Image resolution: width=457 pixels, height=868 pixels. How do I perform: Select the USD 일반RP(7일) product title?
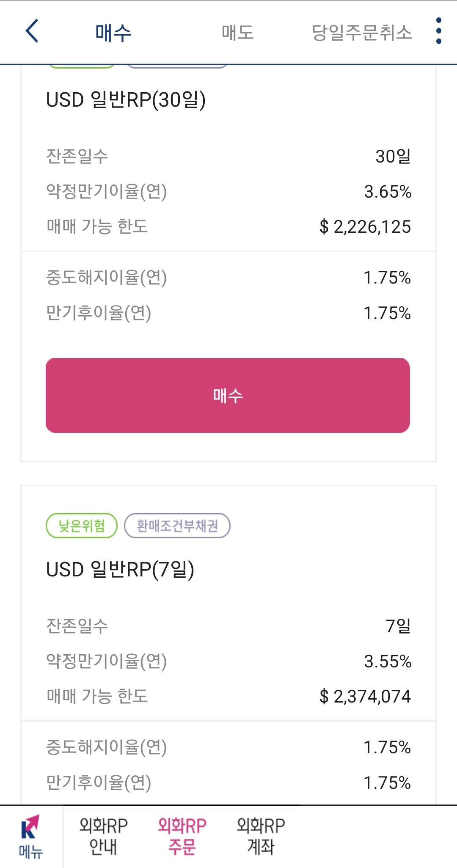coord(120,570)
